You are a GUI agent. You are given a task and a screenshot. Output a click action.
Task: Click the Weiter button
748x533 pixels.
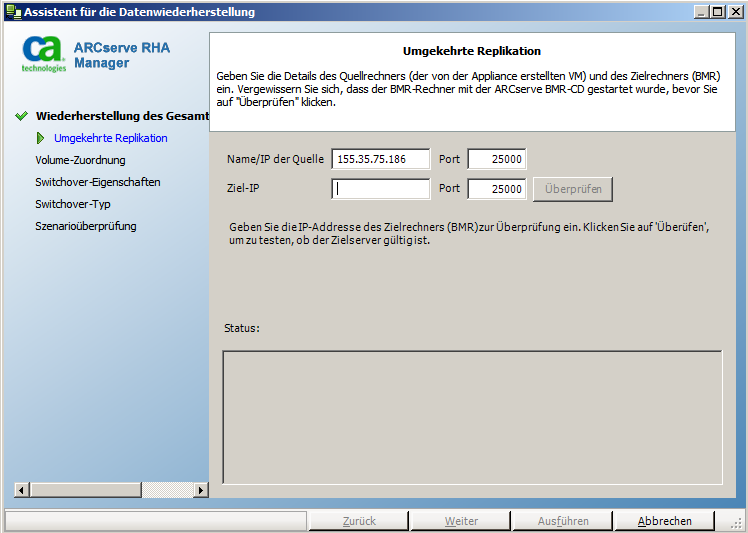[x=461, y=521]
